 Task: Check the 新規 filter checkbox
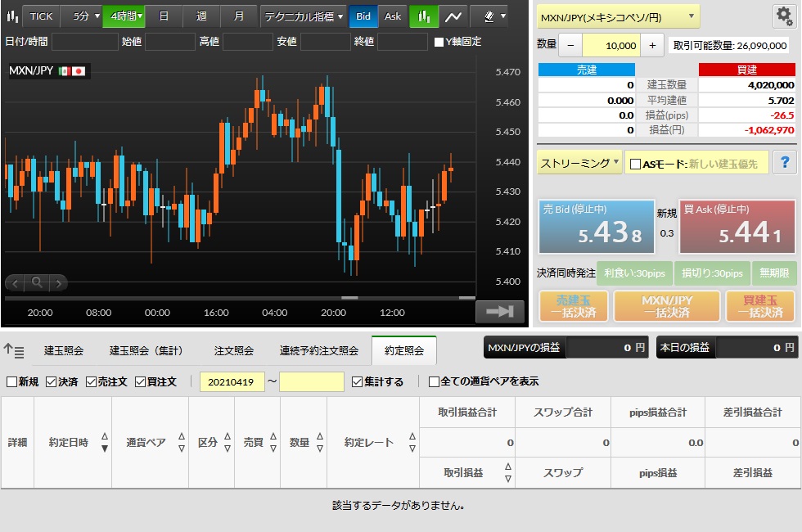[x=11, y=381]
